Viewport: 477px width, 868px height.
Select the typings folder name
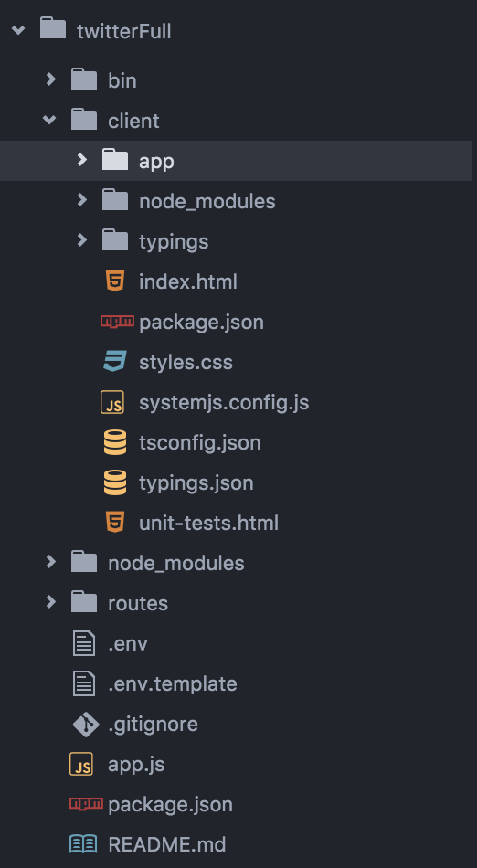coord(174,242)
